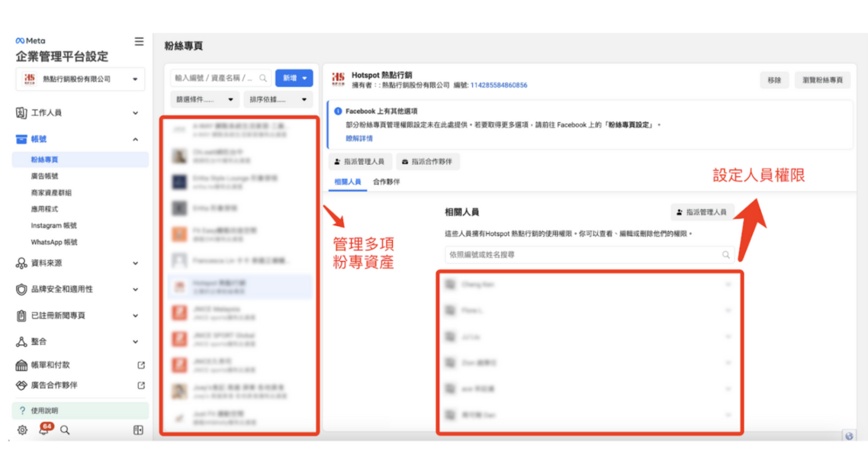This screenshot has height=474, width=868.
Task: Open 使用說明 help
Action: [x=80, y=411]
